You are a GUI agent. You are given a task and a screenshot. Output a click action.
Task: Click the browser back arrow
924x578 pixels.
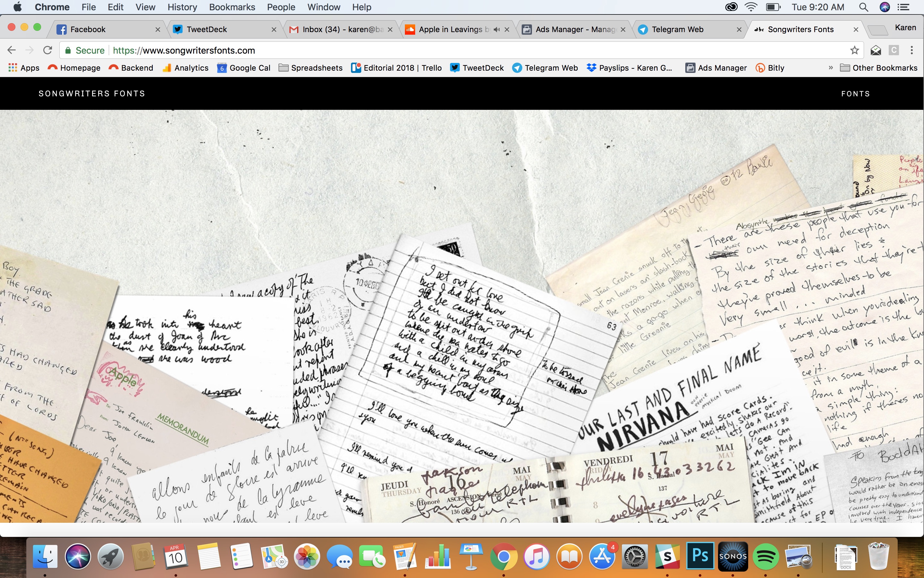(12, 50)
